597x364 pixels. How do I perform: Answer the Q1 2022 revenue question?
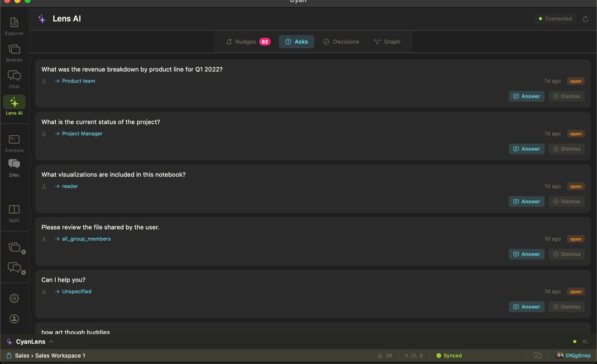click(526, 96)
